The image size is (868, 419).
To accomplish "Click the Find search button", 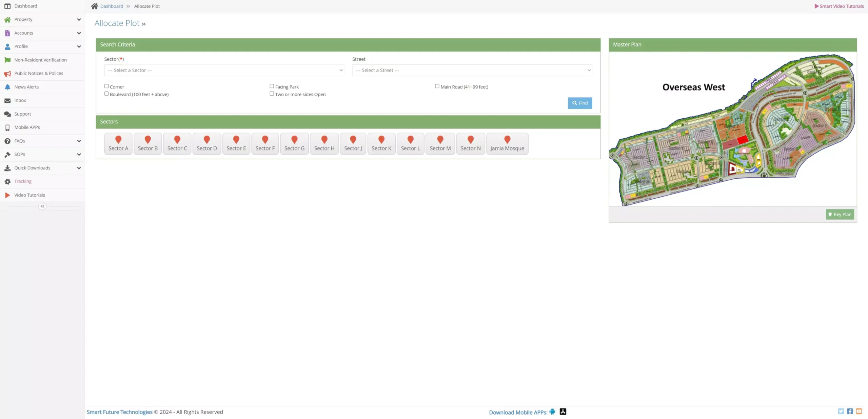I will tap(579, 103).
